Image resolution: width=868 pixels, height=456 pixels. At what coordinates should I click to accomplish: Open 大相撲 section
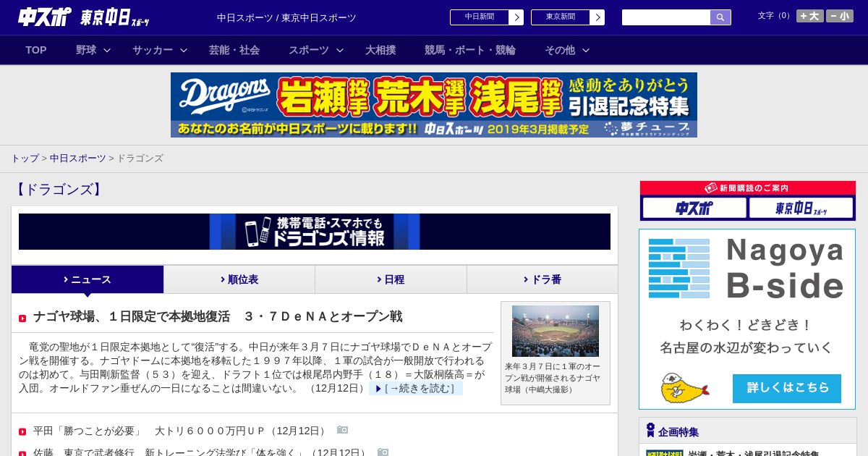pyautogui.click(x=380, y=50)
